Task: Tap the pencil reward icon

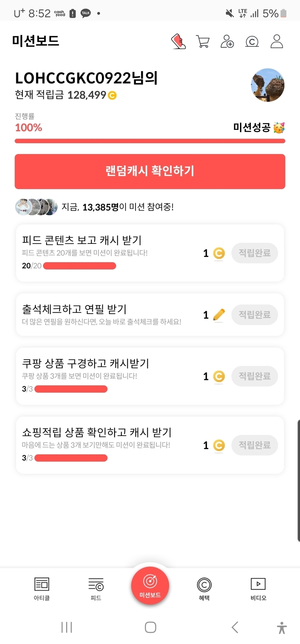Action: coord(219,315)
